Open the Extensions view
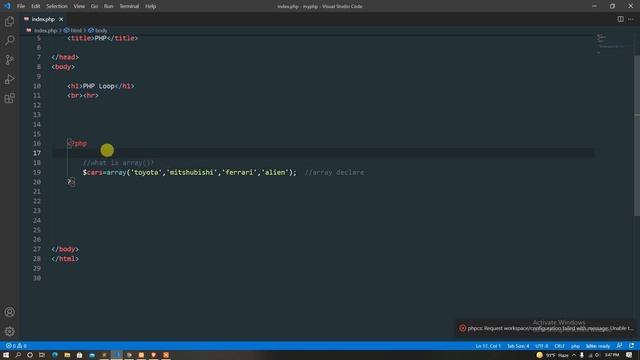640x360 pixels. [9, 98]
